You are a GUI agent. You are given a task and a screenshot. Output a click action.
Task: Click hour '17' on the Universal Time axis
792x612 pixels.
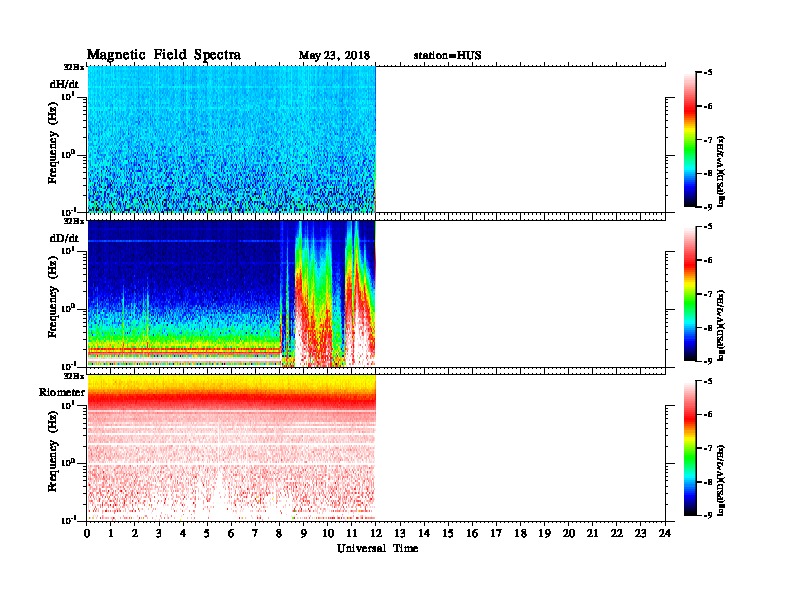pos(497,533)
